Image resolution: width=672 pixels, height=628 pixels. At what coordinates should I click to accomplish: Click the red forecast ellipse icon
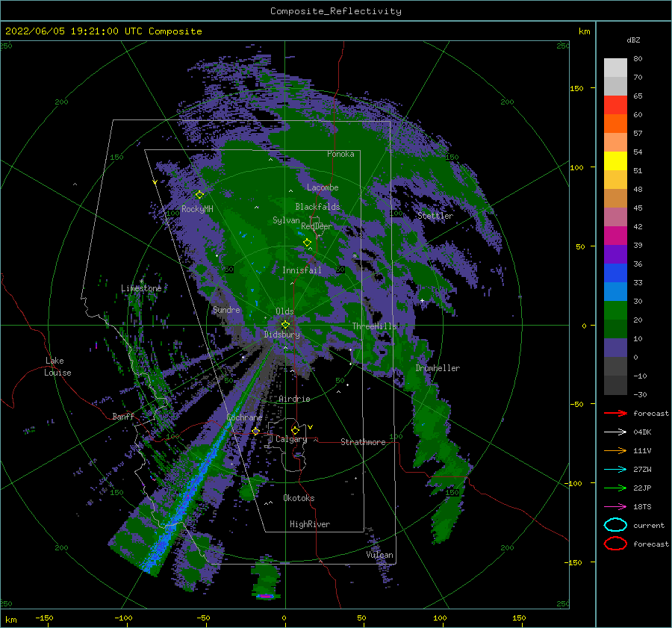(x=615, y=544)
